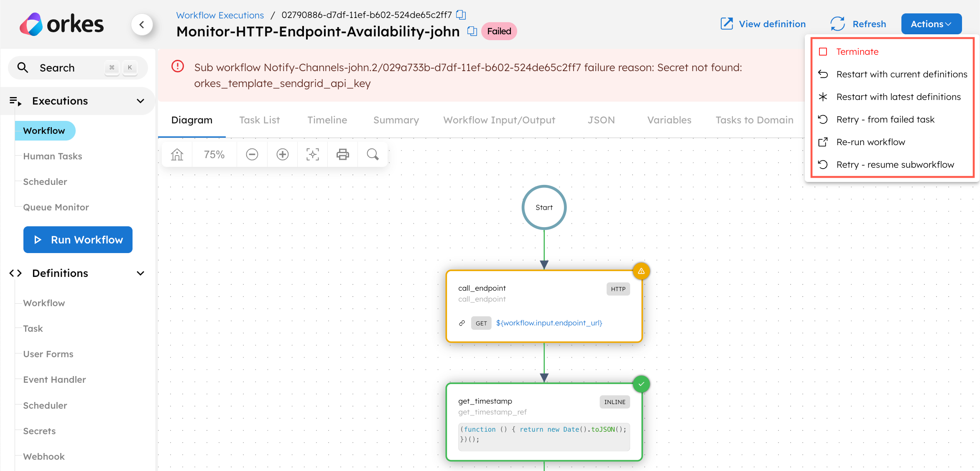Click the green check badge on get_timestamp task
The image size is (980, 471).
pos(641,384)
